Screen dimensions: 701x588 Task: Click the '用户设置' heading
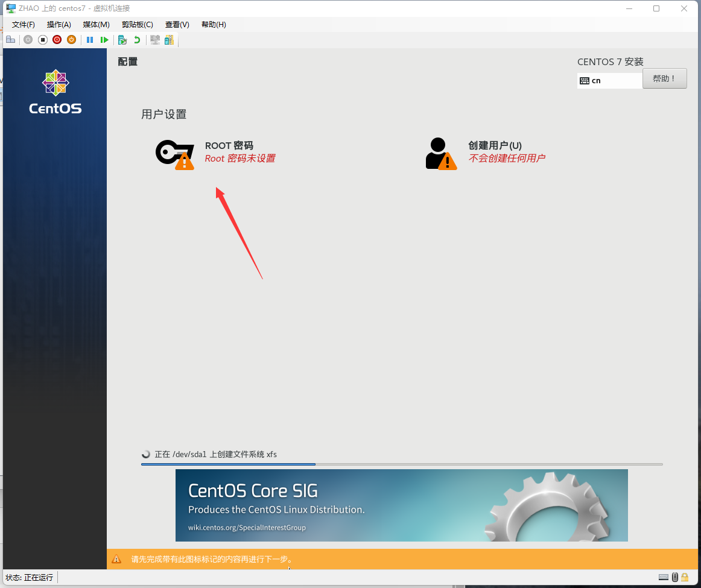163,115
